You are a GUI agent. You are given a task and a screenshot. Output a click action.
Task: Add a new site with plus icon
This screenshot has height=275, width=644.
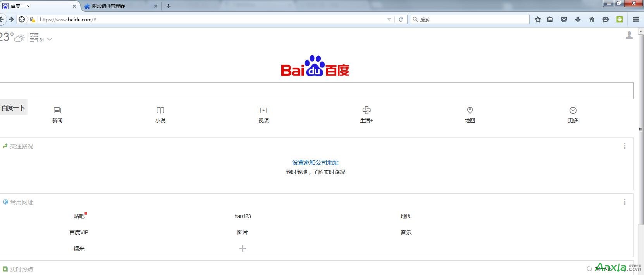(243, 249)
